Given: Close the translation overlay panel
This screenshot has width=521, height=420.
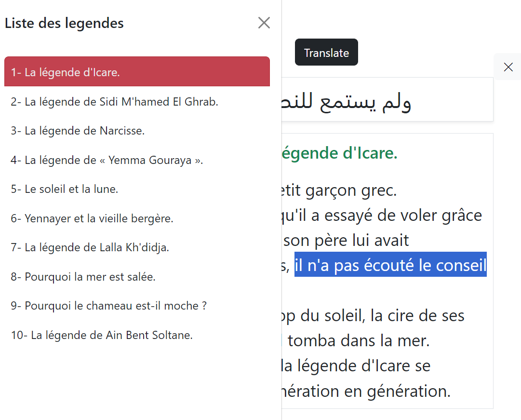Looking at the screenshot, I should pyautogui.click(x=508, y=67).
